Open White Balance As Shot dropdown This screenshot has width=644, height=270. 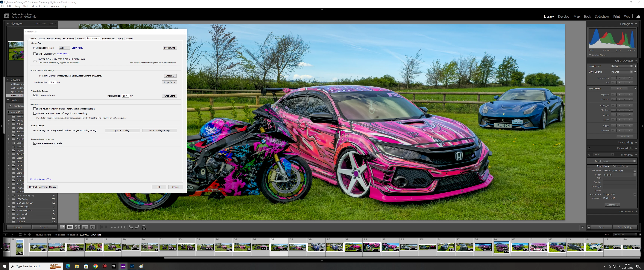[x=622, y=72]
